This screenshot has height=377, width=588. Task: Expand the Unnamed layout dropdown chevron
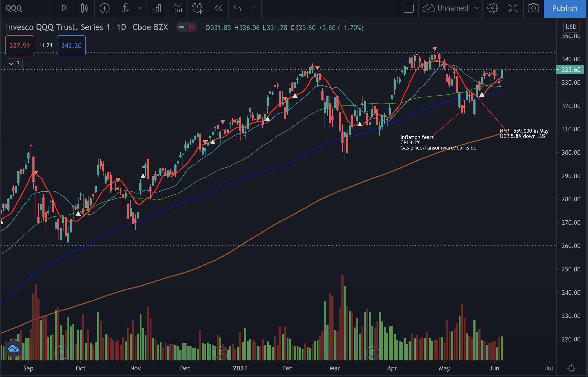tap(477, 8)
